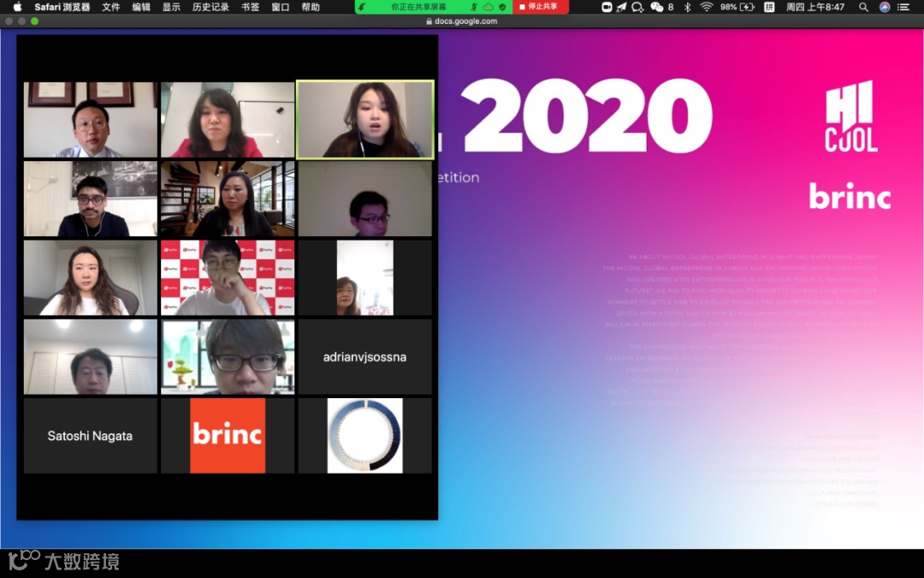Click the green maximize window button
This screenshot has width=924, height=578.
pyautogui.click(x=35, y=21)
